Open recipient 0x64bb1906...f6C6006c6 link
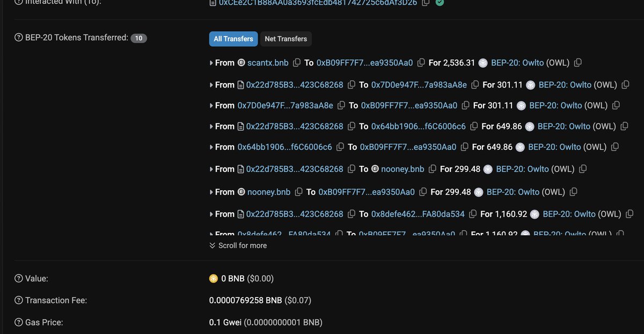 pos(419,127)
